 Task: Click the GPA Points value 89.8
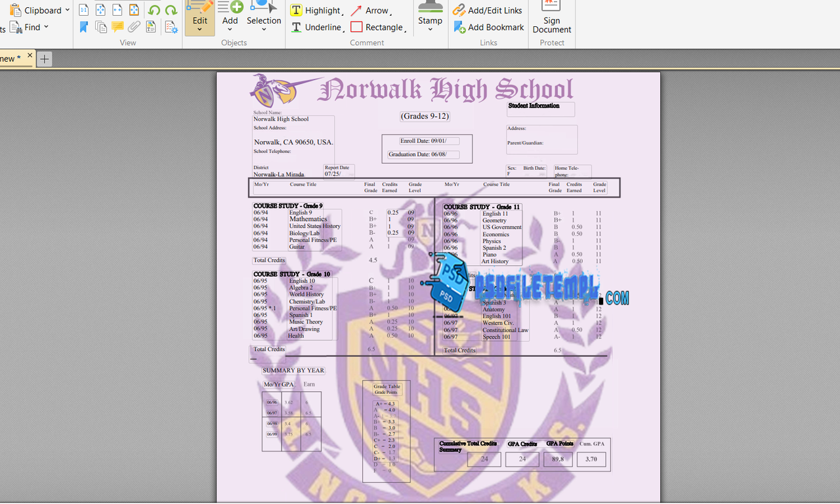[x=558, y=459]
